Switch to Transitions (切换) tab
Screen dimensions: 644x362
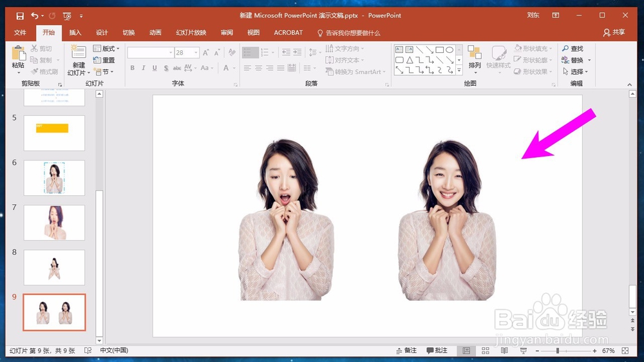(x=129, y=32)
